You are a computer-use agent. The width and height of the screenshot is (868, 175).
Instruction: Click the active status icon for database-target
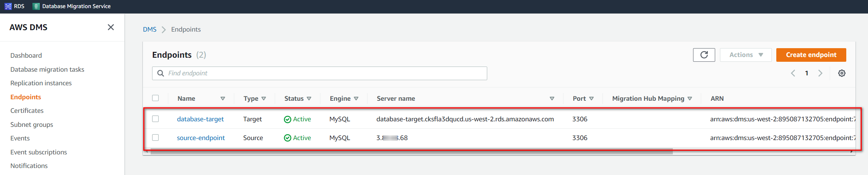pos(288,119)
